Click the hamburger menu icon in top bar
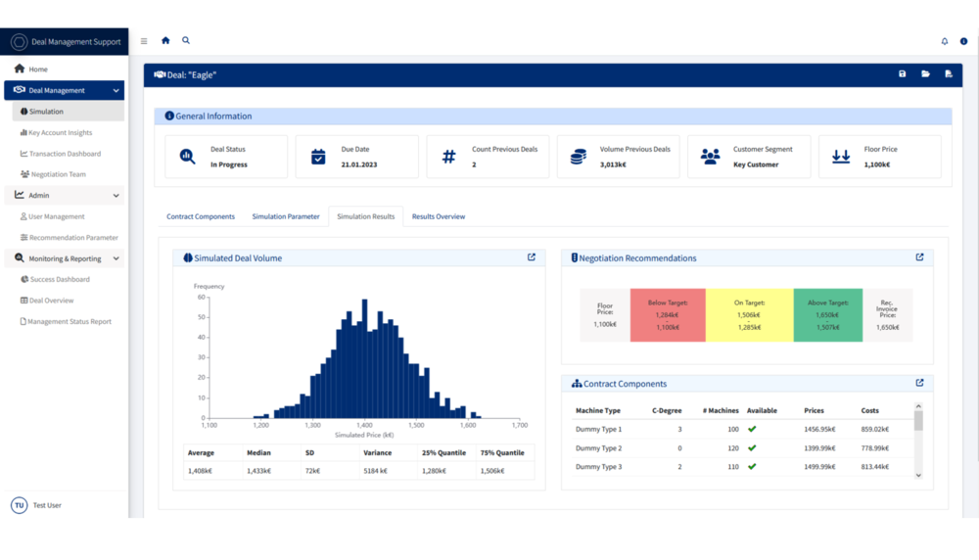 [x=144, y=41]
